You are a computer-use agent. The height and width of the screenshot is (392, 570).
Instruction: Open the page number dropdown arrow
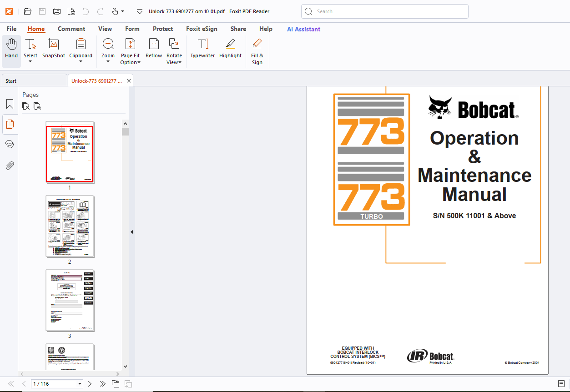[x=80, y=384]
